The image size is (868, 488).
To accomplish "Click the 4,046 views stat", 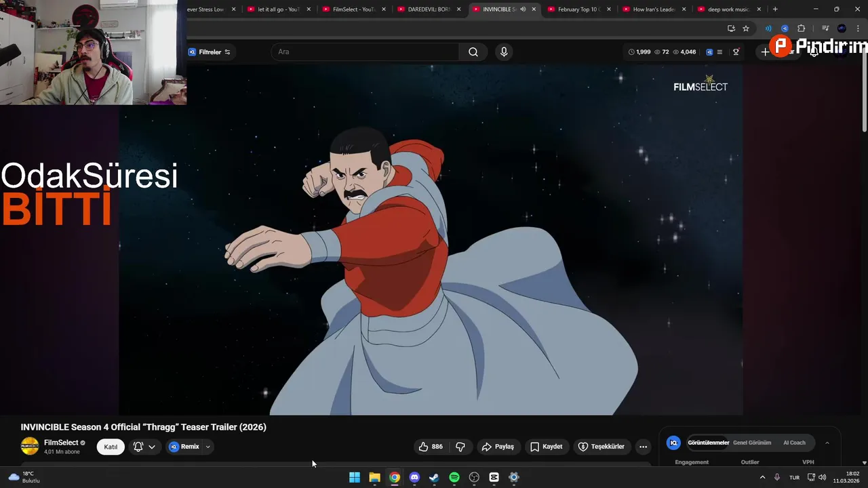I will pyautogui.click(x=684, y=52).
